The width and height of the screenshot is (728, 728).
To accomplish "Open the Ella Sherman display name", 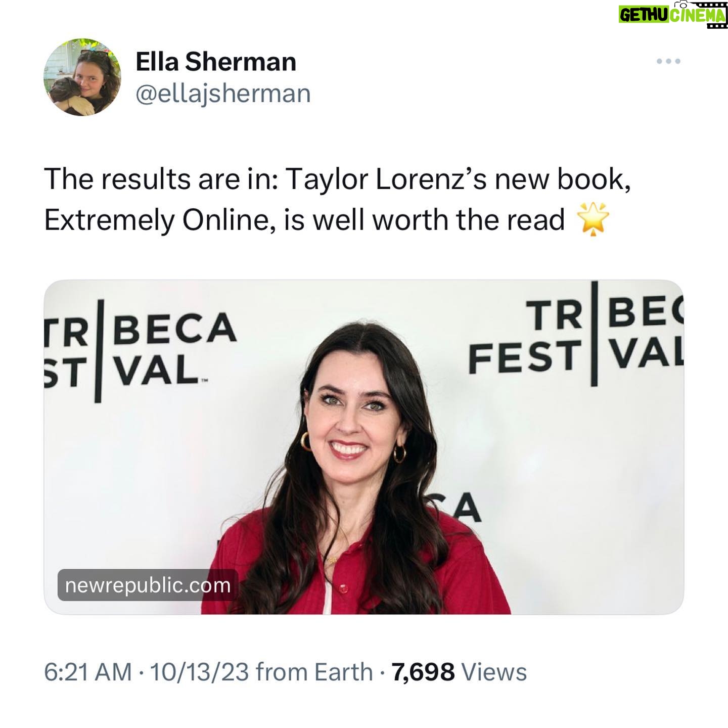I will (x=216, y=62).
